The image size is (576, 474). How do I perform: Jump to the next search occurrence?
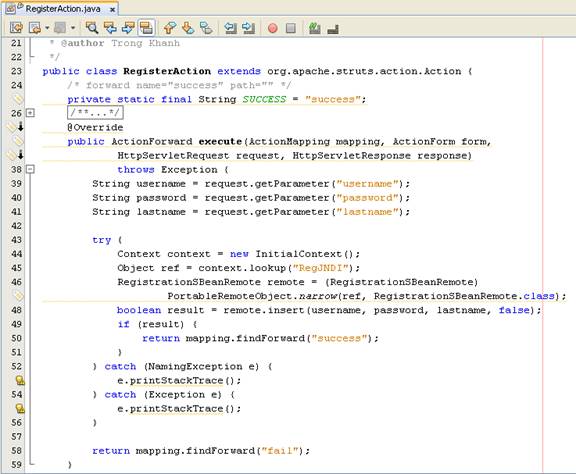(127, 28)
